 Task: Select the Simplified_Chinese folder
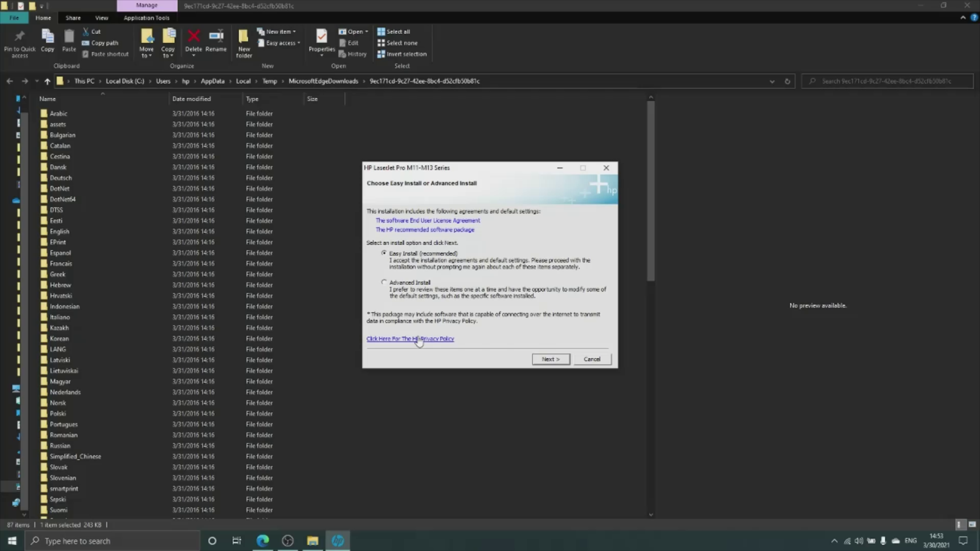(x=75, y=456)
